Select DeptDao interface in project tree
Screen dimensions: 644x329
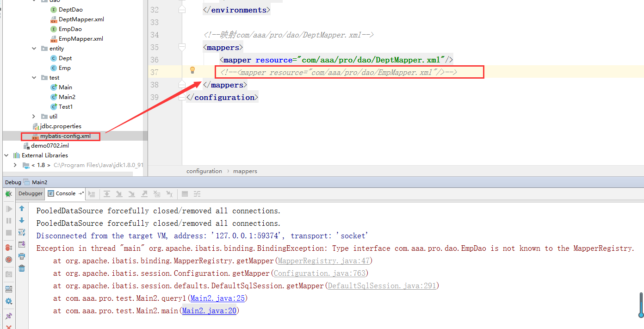(71, 10)
